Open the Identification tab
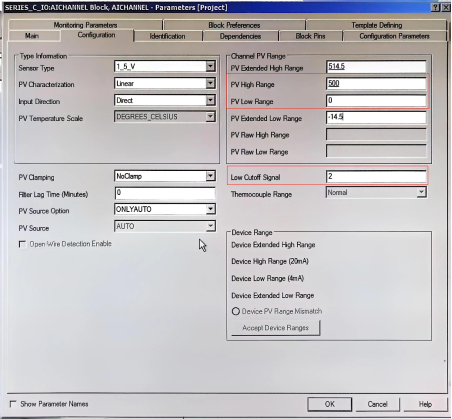The image size is (452, 419). coord(167,36)
